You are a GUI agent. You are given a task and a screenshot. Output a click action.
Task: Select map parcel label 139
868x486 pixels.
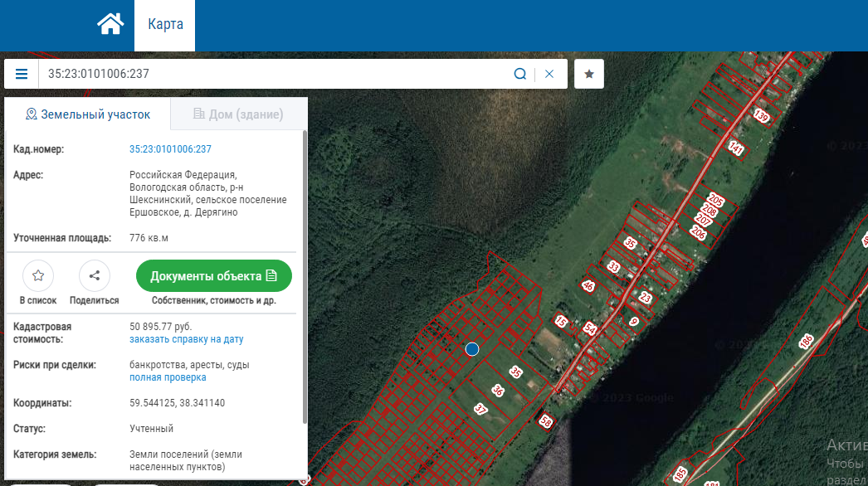coord(762,115)
